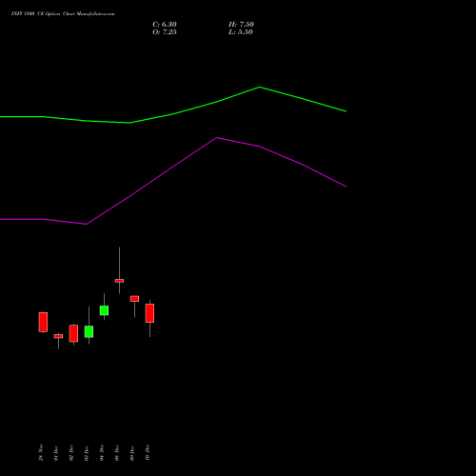Select the 28 Nov date label
This screenshot has height=476, width=476.
(x=41, y=452)
